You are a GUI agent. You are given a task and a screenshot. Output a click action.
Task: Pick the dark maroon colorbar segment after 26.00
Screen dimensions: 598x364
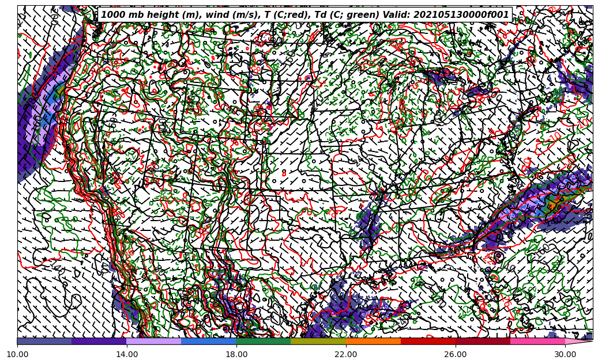pos(483,341)
